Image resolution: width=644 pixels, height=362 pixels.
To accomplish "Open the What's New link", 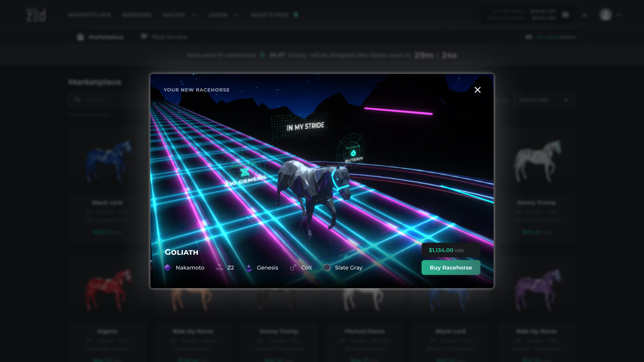I will [270, 15].
